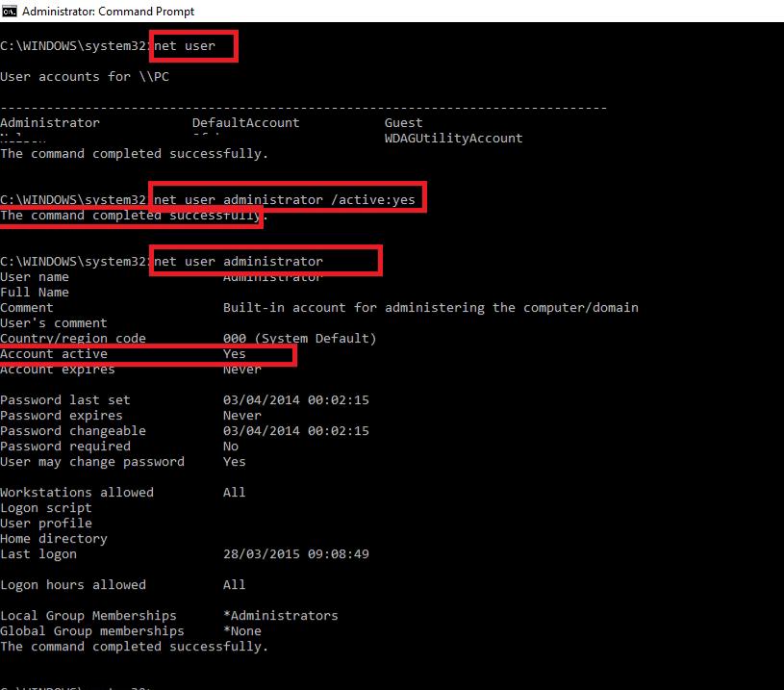784x690 pixels.
Task: Click the 'Administrator: Command Prompt' window title
Action: click(x=108, y=11)
